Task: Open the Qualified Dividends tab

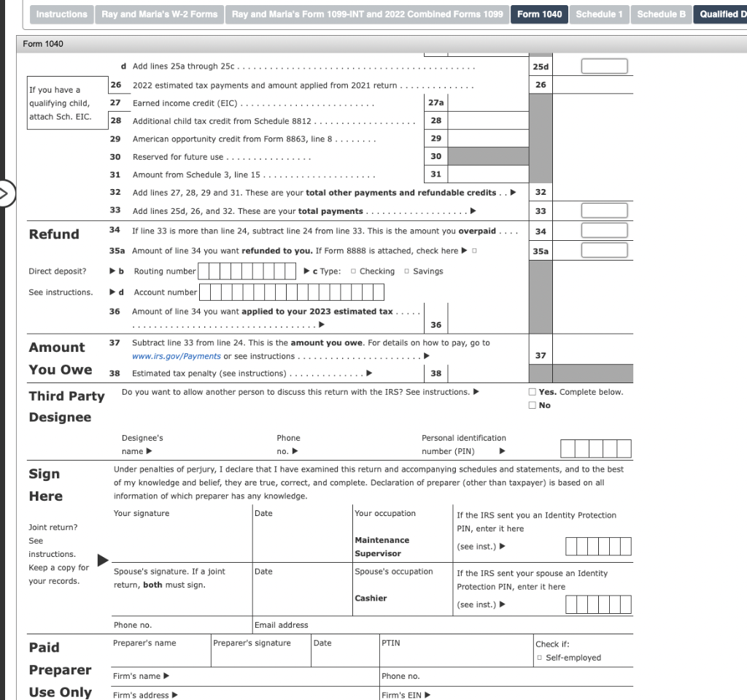Action: click(x=722, y=13)
